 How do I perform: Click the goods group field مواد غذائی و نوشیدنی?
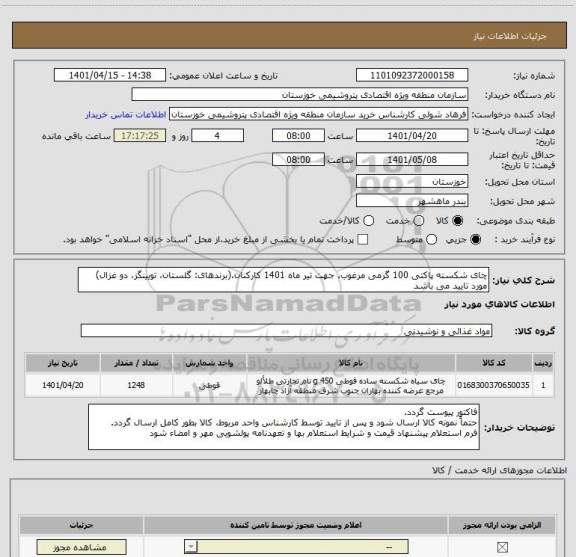(286, 331)
